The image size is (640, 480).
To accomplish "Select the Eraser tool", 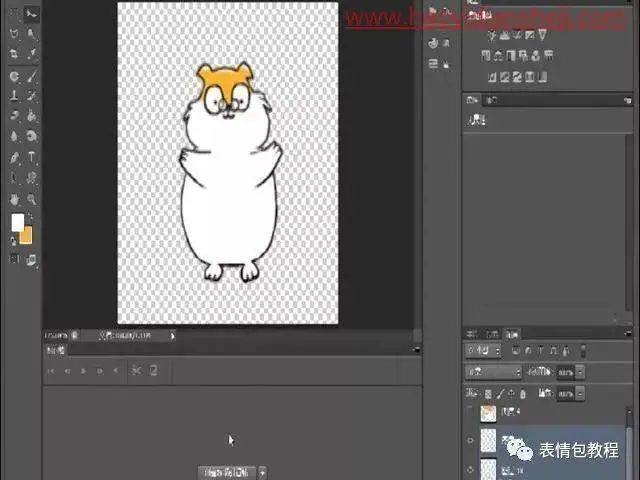I will [14, 116].
